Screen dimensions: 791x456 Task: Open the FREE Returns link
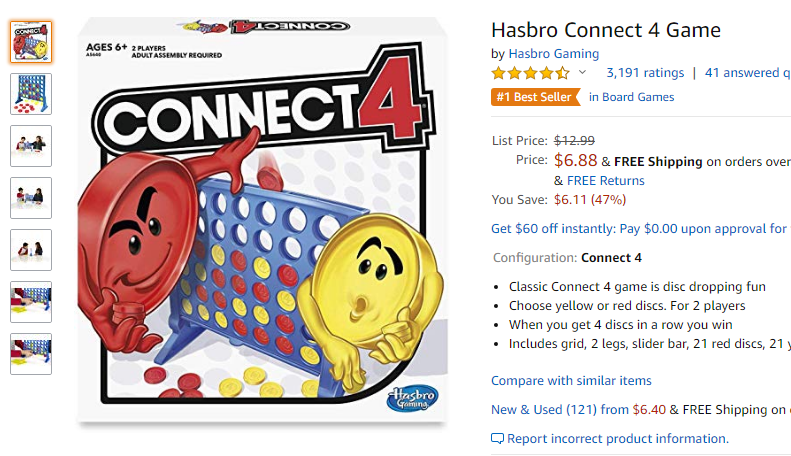(x=605, y=181)
